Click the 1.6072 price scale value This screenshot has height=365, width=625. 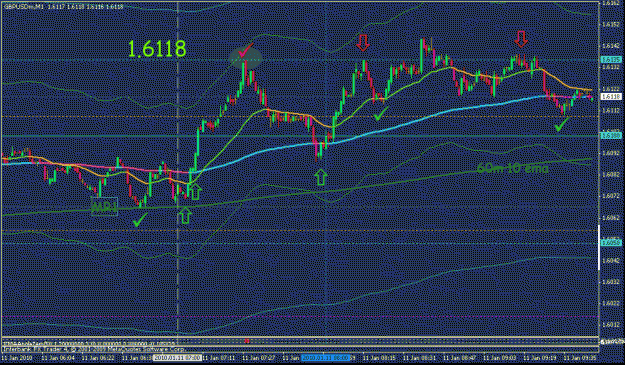[x=612, y=196]
